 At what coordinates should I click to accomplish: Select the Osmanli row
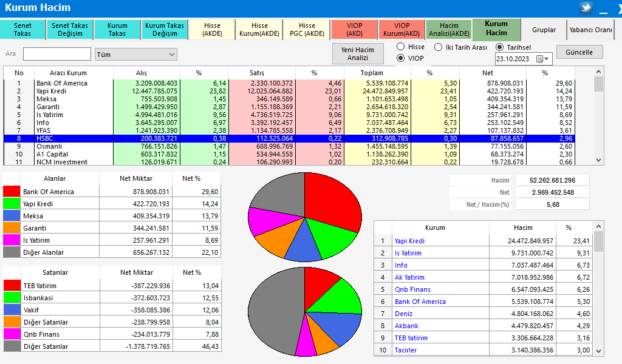coord(289,147)
